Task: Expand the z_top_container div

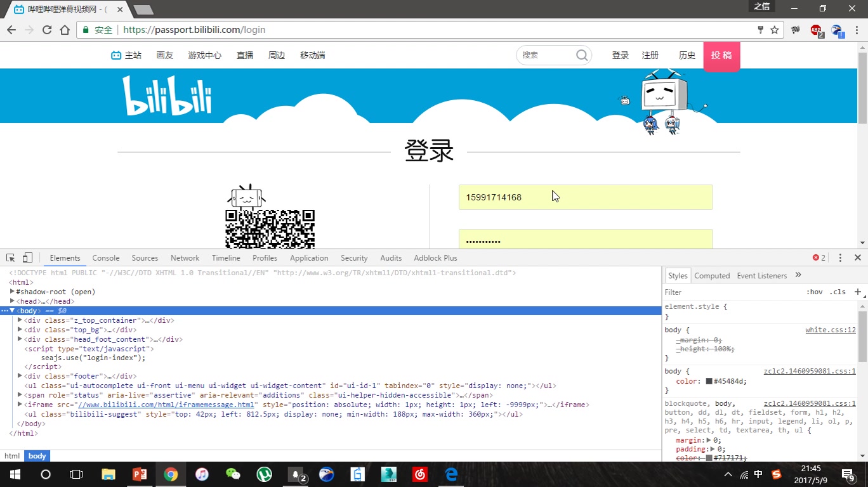Action: (20, 320)
